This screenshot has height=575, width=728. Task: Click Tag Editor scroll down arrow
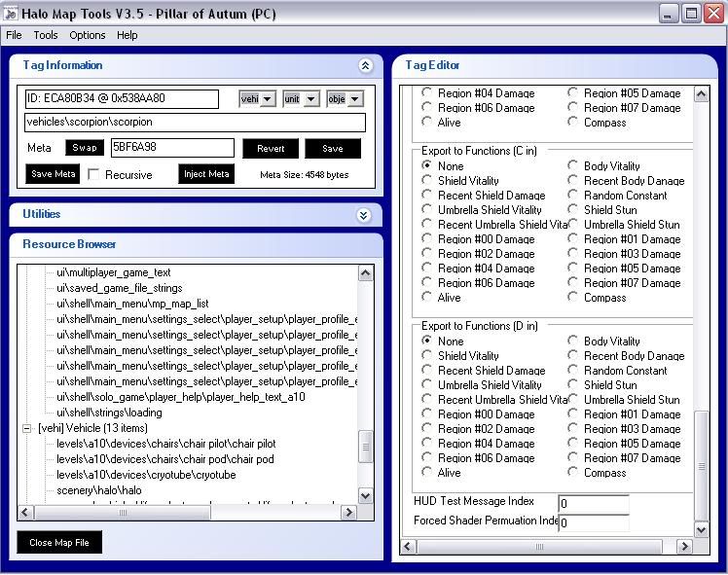[702, 529]
